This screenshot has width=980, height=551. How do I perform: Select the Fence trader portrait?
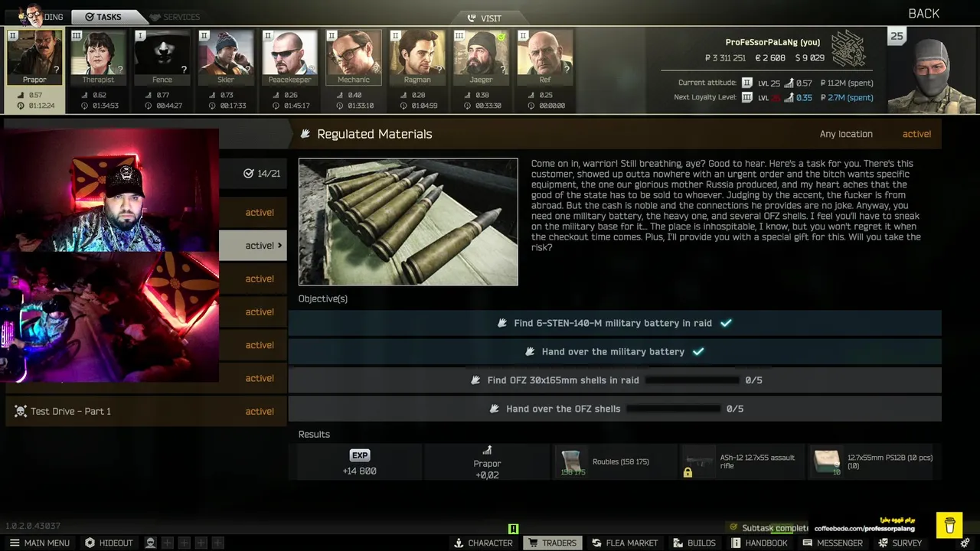pos(162,57)
